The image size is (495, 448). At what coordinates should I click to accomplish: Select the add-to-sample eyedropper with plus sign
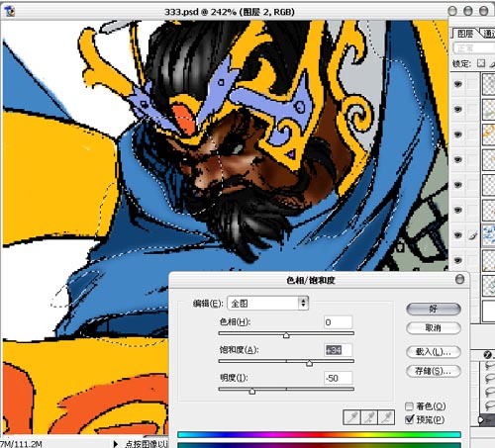369,417
